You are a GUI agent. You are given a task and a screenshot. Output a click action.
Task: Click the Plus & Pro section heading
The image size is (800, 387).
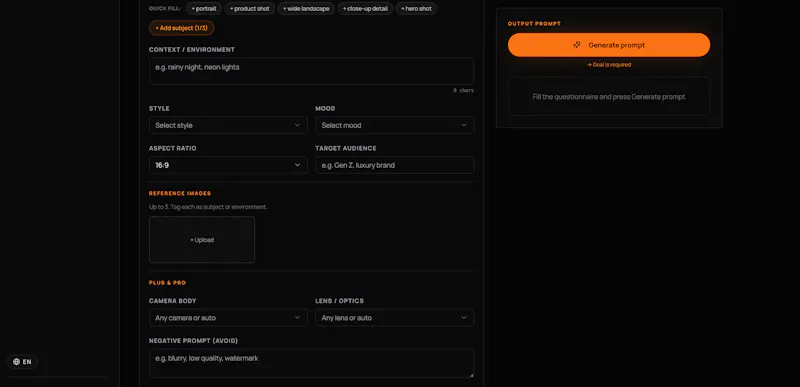pos(167,282)
